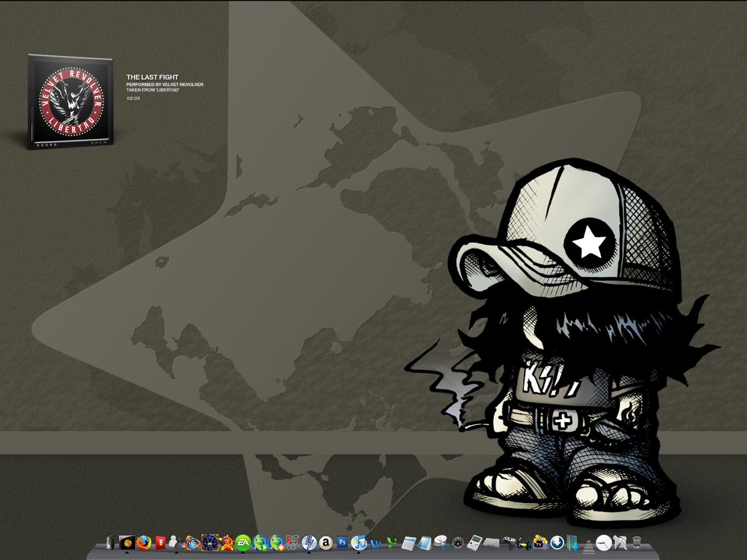The image size is (747, 560).
Task: Open the blue horned demon game icon
Action: click(210, 543)
